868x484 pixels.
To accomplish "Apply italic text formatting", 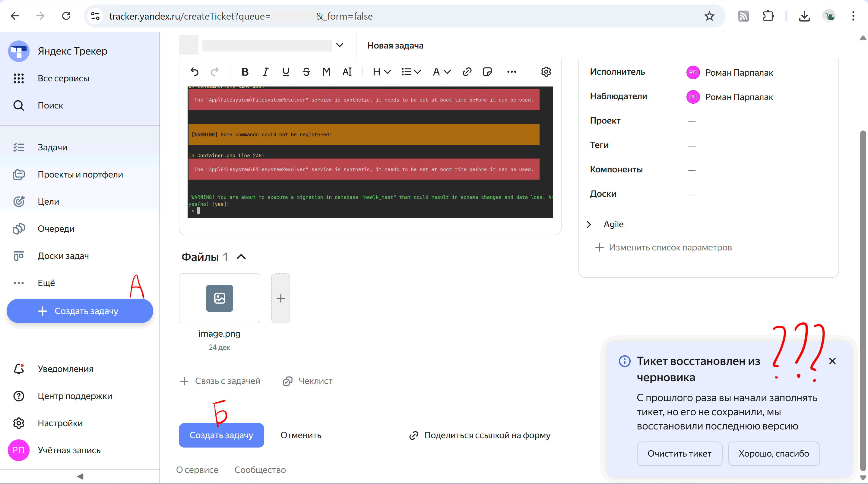I will pyautogui.click(x=265, y=72).
